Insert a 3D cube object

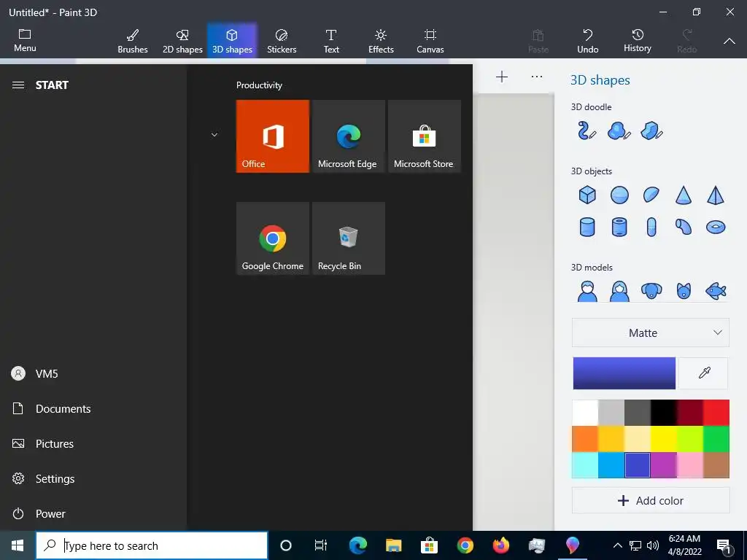(x=587, y=195)
